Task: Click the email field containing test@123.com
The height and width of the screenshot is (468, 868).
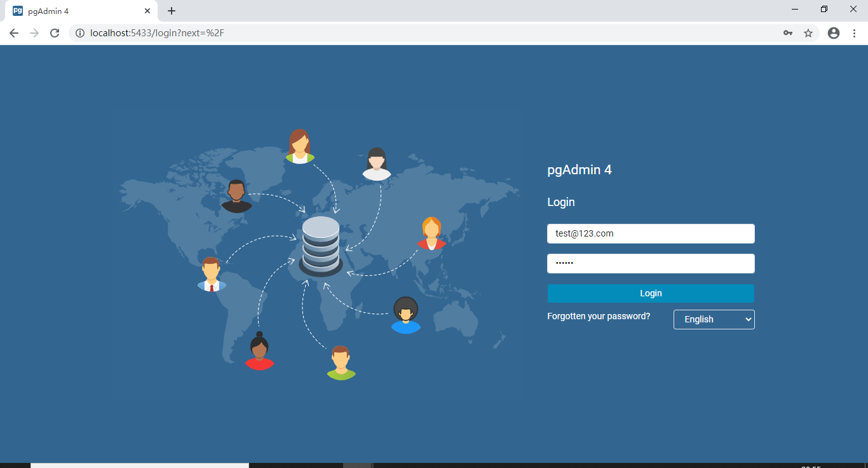Action: coord(651,233)
